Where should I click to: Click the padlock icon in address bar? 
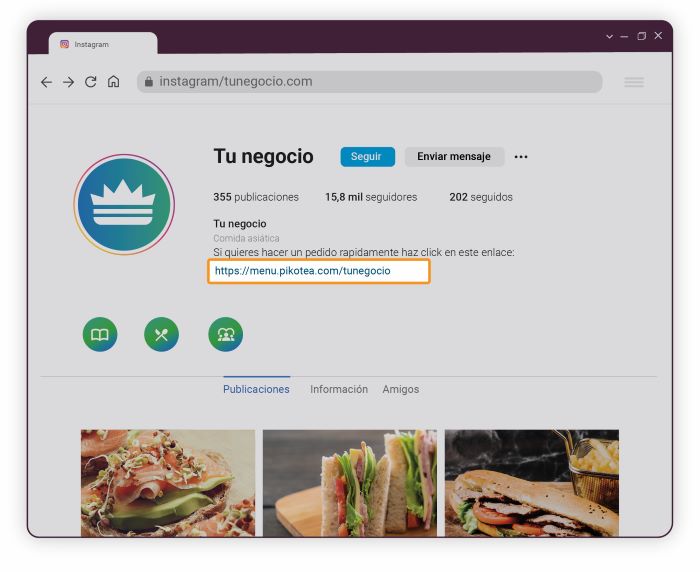click(x=149, y=81)
